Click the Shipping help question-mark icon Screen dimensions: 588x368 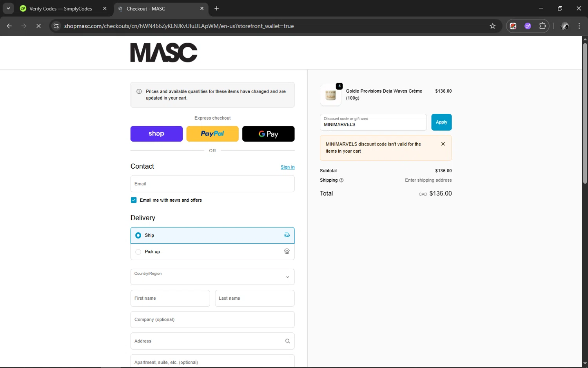tap(341, 180)
